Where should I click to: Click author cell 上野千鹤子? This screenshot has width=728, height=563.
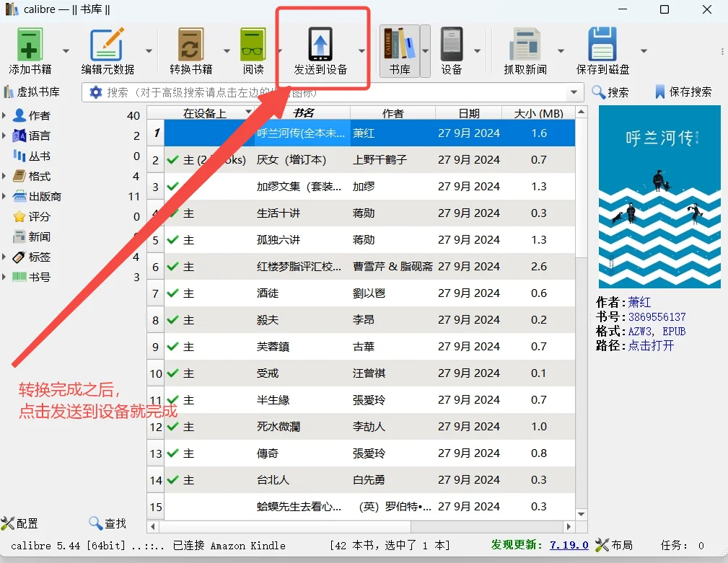pyautogui.click(x=380, y=160)
